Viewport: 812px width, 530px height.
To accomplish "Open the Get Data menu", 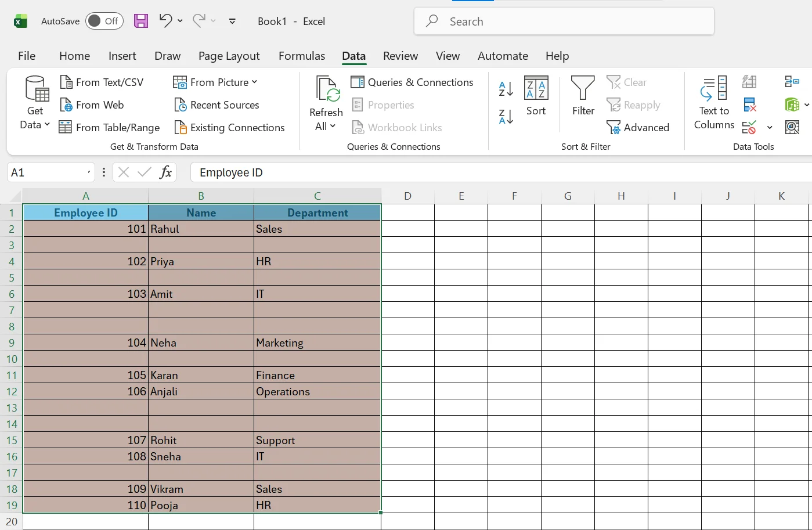I will (35, 103).
